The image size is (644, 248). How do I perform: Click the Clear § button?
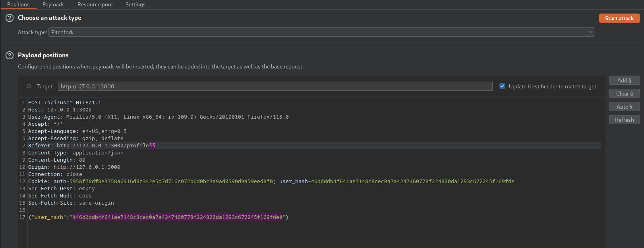pos(624,94)
